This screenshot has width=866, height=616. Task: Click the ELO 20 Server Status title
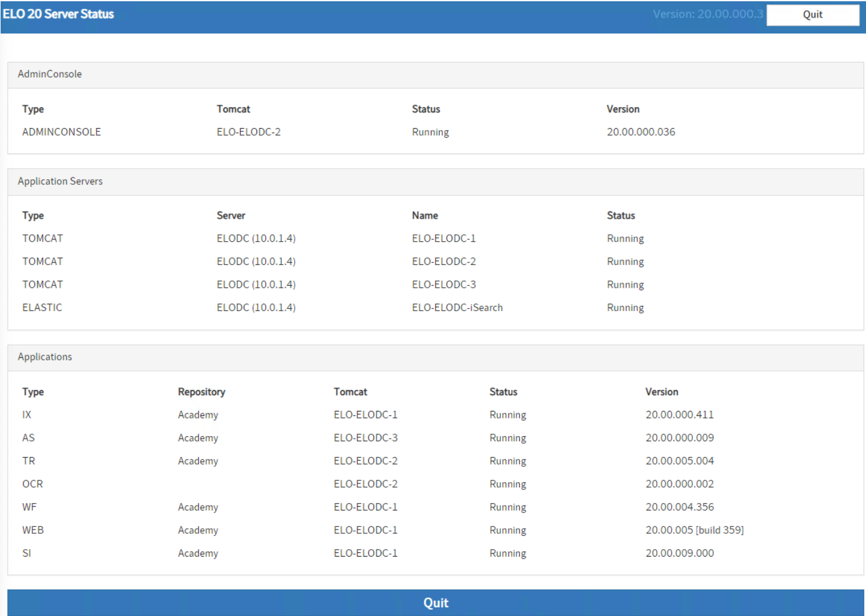58,13
